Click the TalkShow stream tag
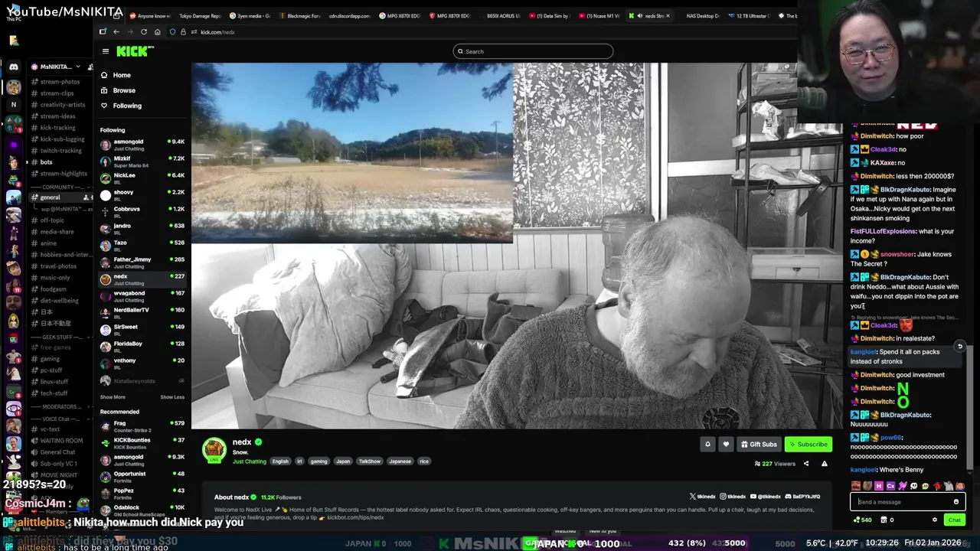980x551 pixels. [370, 461]
